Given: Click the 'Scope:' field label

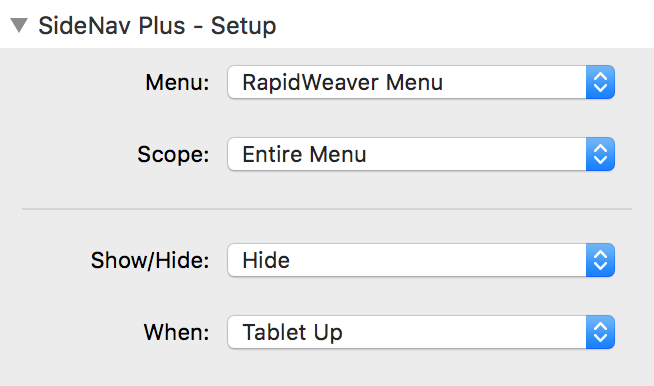Looking at the screenshot, I should [173, 155].
